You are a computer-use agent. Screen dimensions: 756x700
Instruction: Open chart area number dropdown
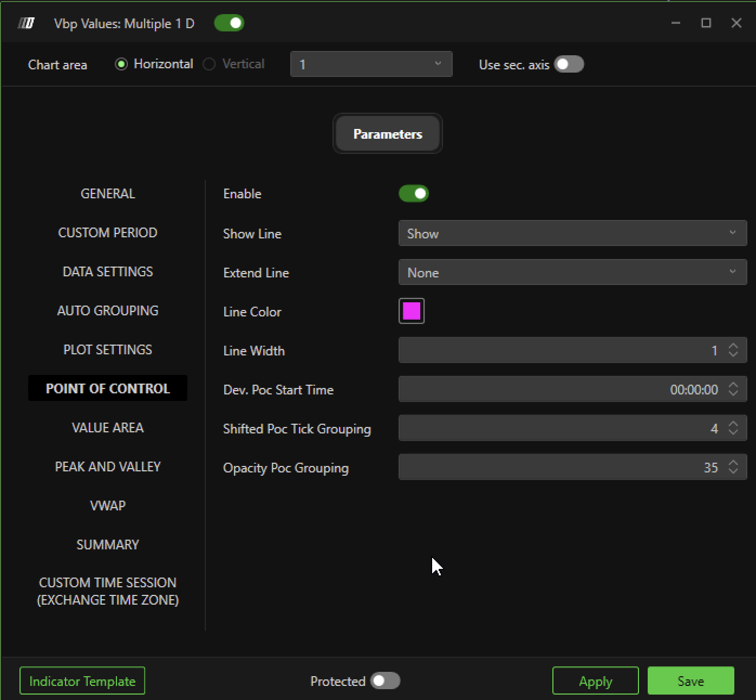(371, 64)
